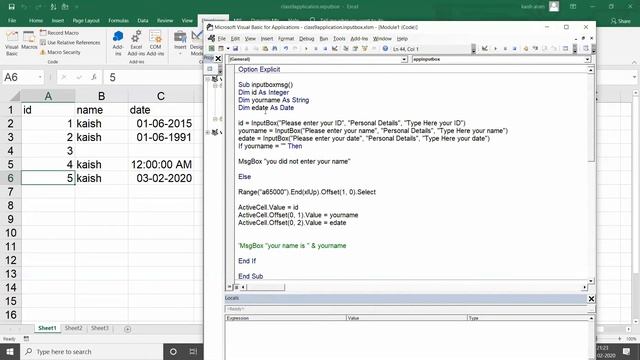Open the Macros dialog in Excel ribbon

coord(29,41)
